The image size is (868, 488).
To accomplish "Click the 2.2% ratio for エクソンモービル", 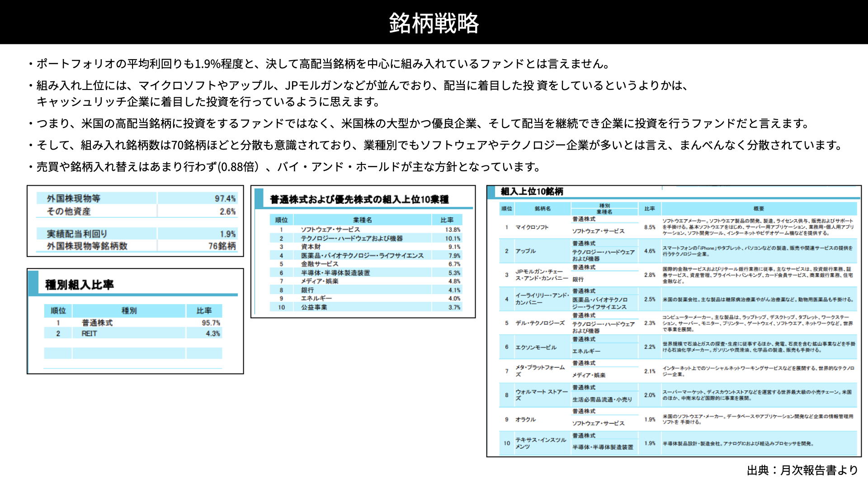I will pos(650,347).
